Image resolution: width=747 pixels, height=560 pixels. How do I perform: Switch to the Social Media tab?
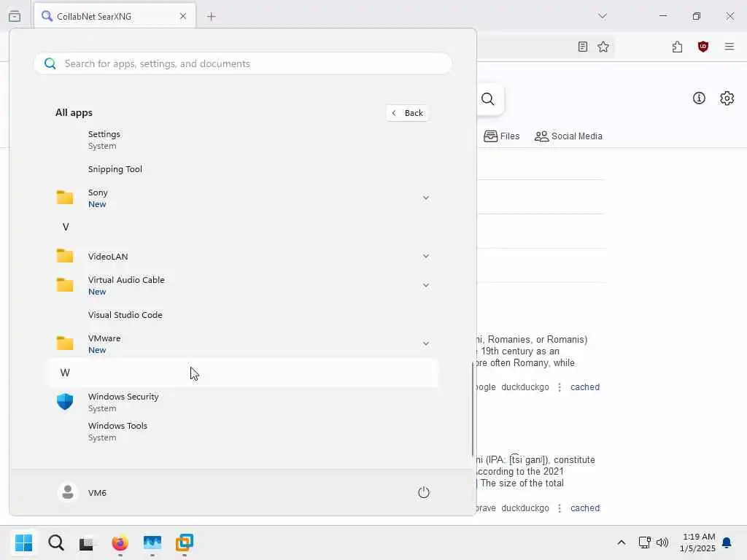(569, 136)
